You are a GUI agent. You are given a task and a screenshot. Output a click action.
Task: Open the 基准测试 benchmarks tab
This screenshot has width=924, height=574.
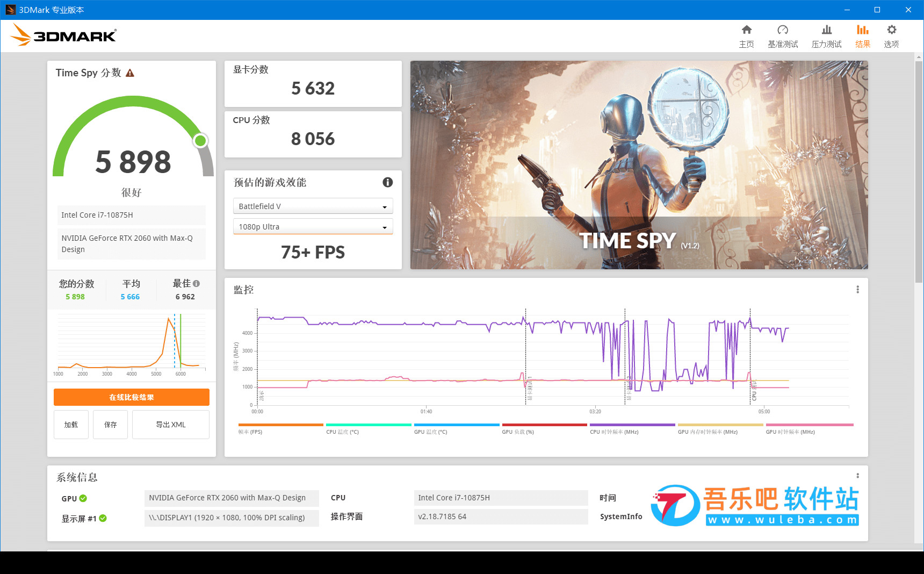click(783, 37)
